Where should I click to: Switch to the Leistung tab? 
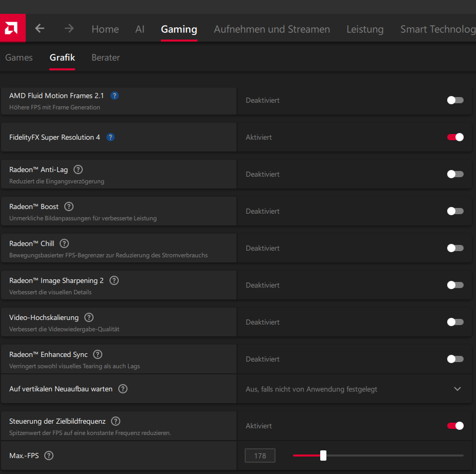[365, 29]
